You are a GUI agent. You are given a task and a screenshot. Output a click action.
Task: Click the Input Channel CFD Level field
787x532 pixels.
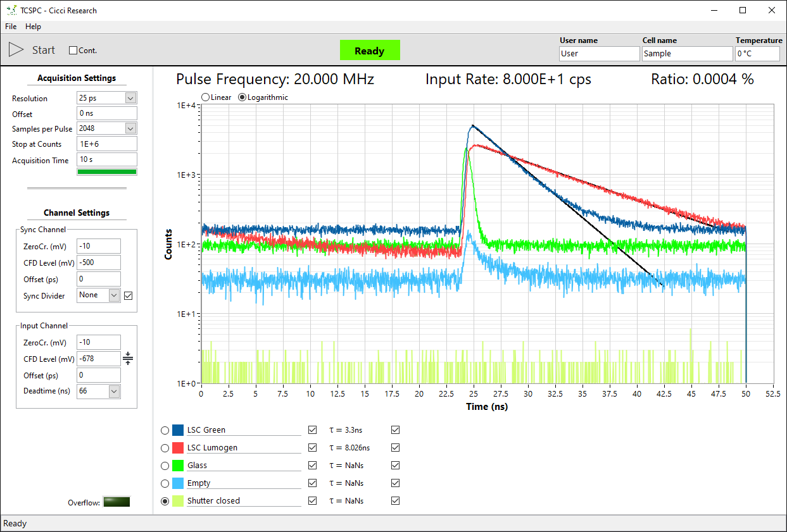tap(99, 359)
